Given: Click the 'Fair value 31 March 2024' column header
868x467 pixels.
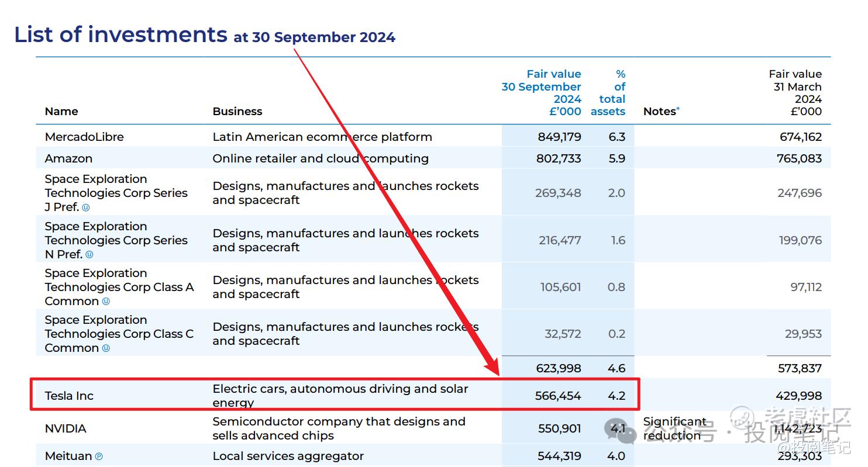Looking at the screenshot, I should (x=795, y=92).
